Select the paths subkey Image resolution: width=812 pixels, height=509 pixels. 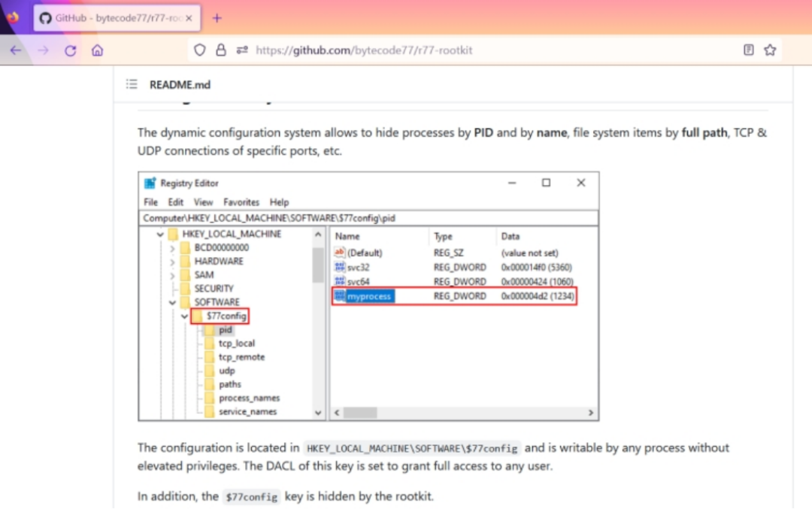(230, 384)
